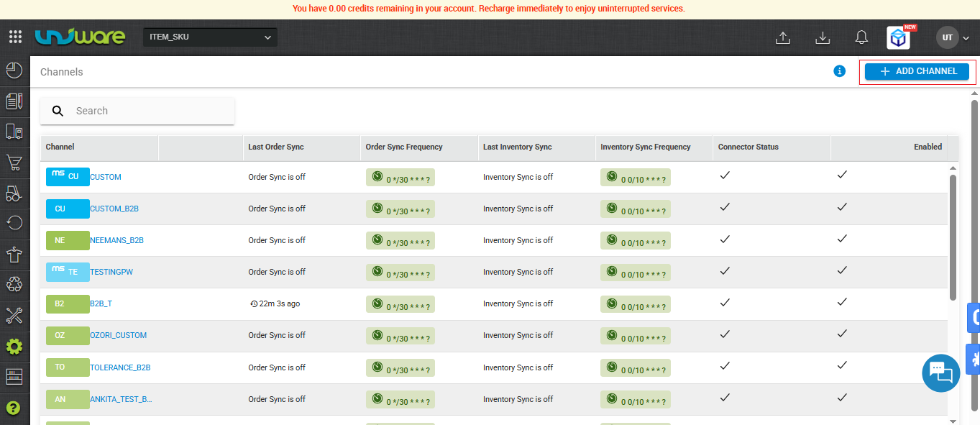980x425 pixels.
Task: Click the UT user avatar
Action: (x=948, y=37)
